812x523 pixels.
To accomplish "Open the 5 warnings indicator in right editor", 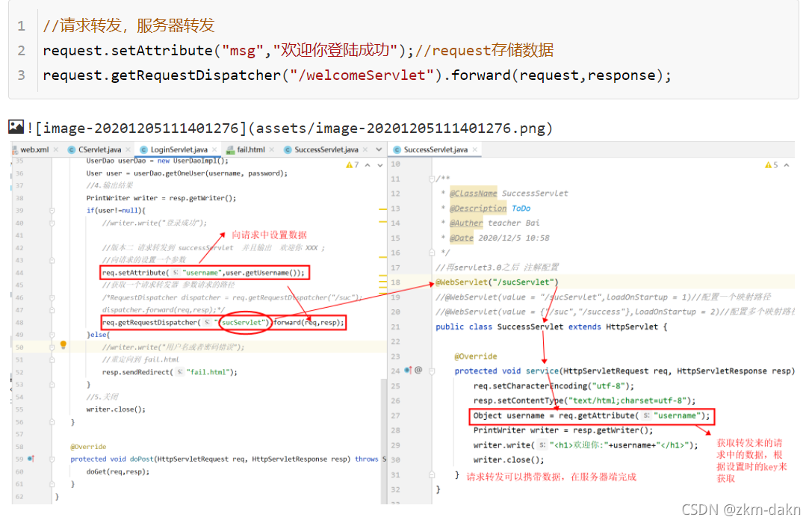I will point(771,164).
